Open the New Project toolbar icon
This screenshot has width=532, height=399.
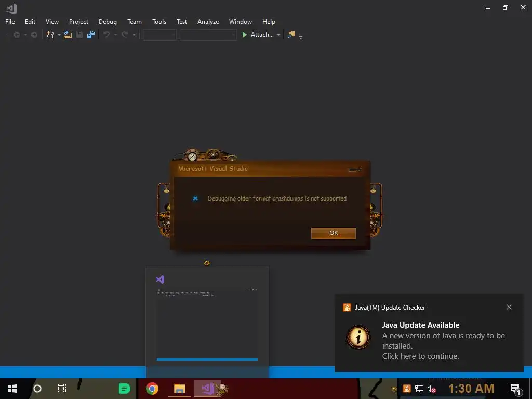(50, 35)
